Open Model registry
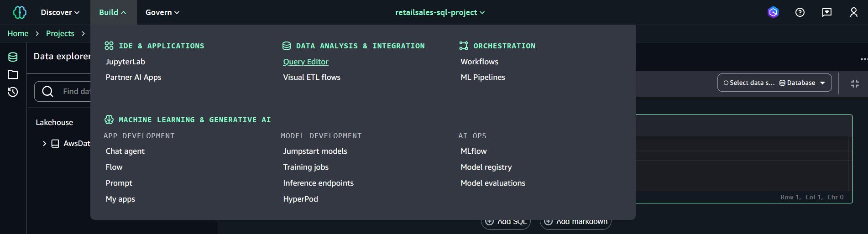Image resolution: width=868 pixels, height=234 pixels. click(x=486, y=167)
